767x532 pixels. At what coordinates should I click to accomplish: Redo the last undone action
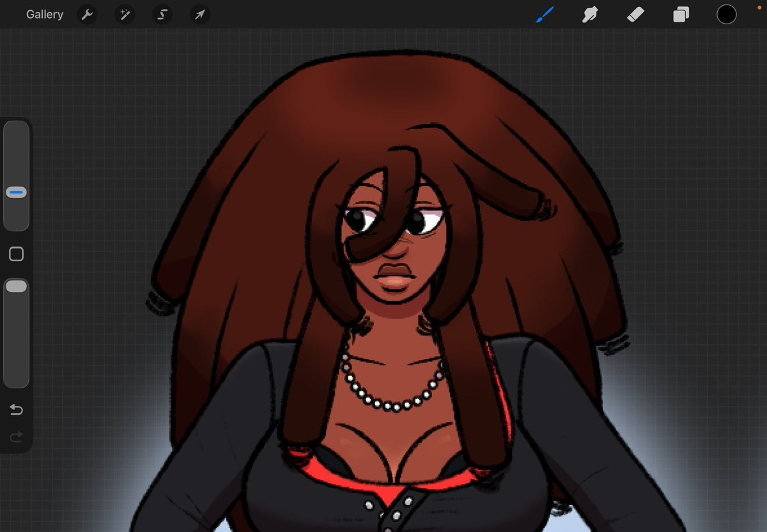click(16, 437)
